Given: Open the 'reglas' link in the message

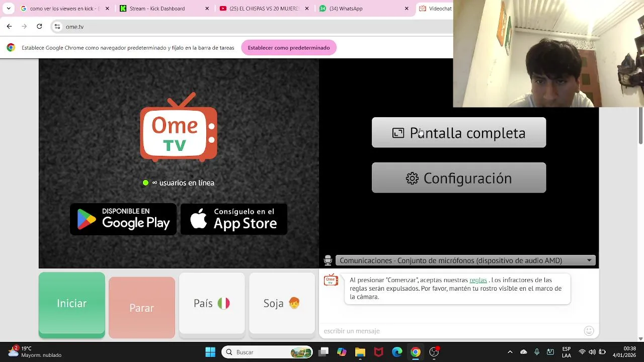Looking at the screenshot, I should point(478,280).
